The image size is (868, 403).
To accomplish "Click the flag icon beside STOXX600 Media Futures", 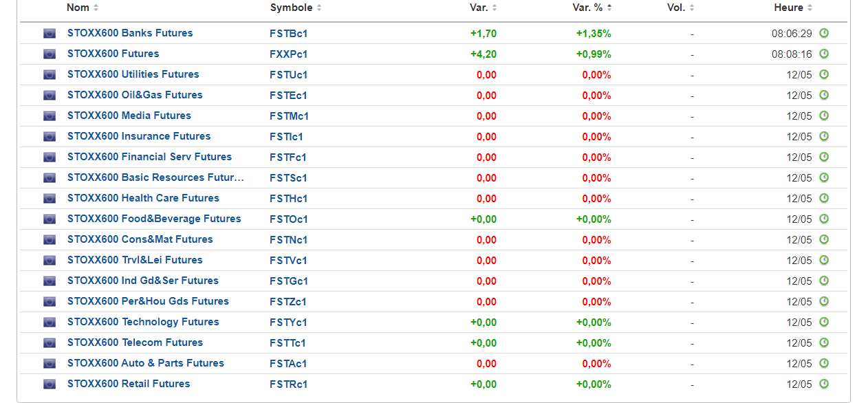I will (x=50, y=116).
